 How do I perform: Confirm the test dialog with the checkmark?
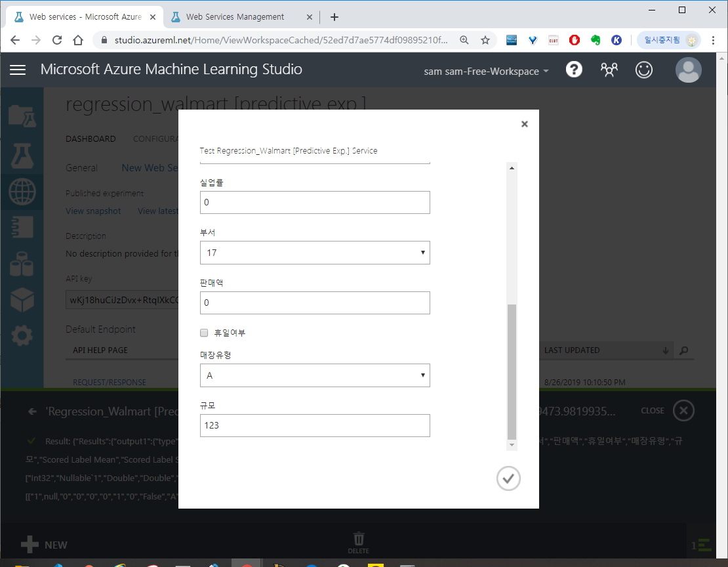point(508,478)
